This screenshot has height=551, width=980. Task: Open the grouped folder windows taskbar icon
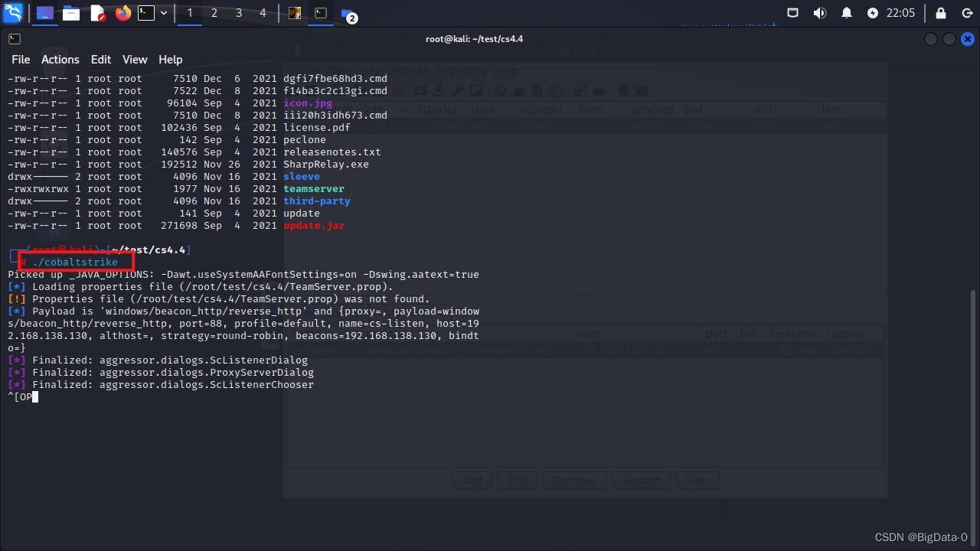(x=349, y=15)
